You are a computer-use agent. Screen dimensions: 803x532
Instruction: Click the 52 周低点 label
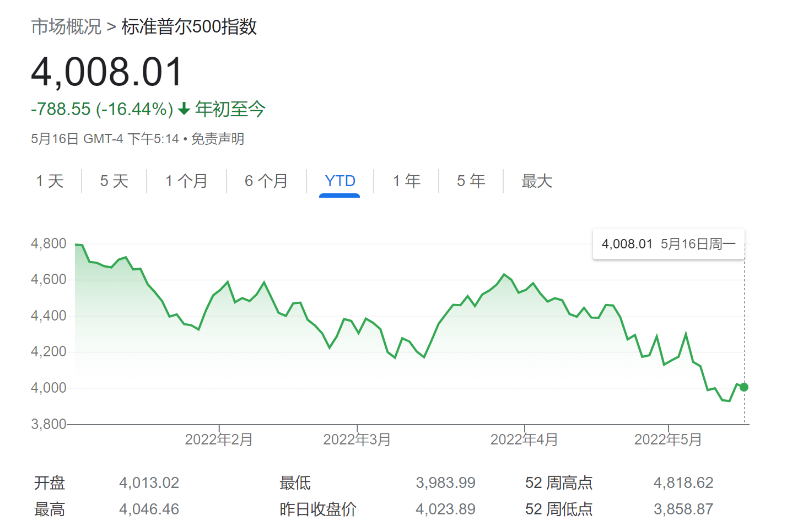(559, 509)
